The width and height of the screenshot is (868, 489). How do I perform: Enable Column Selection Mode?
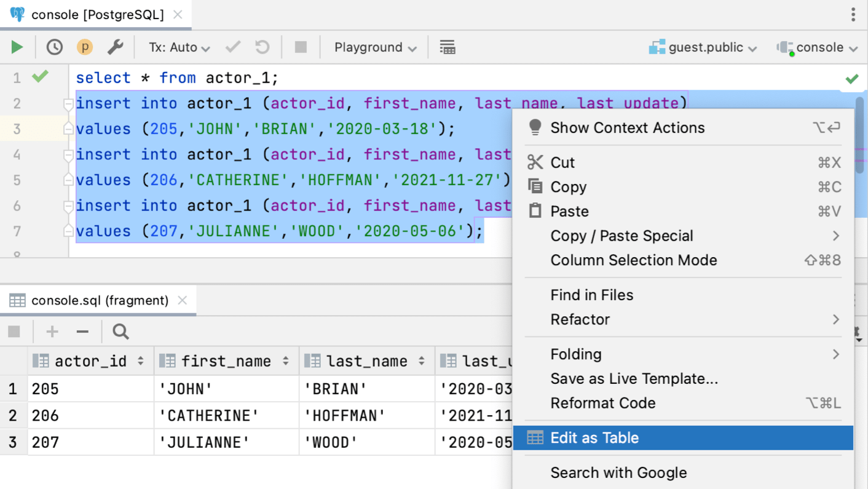click(634, 260)
